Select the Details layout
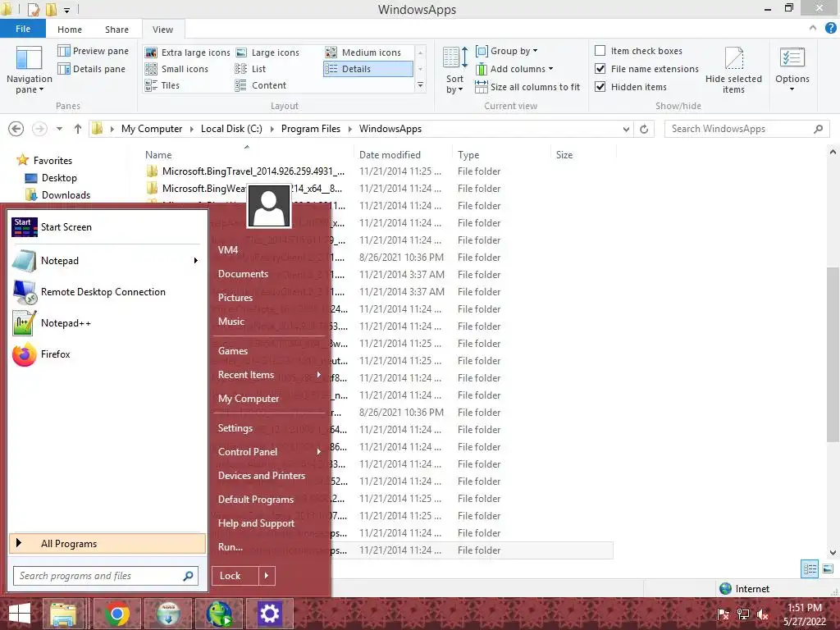This screenshot has width=840, height=630. [x=368, y=69]
